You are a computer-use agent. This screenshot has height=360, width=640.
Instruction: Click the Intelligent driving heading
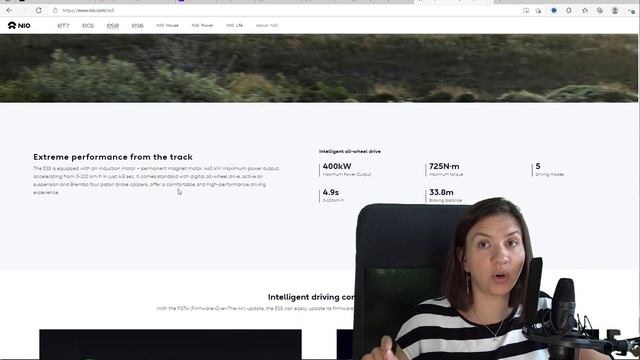pyautogui.click(x=311, y=297)
